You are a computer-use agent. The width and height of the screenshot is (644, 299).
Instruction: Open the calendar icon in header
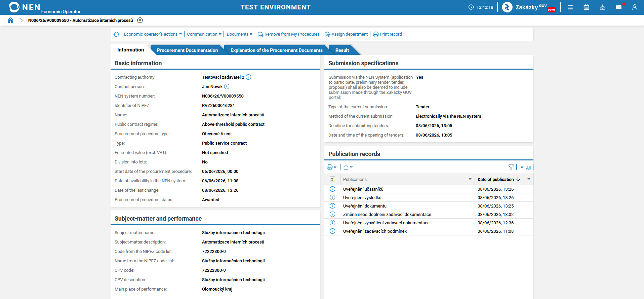(587, 7)
